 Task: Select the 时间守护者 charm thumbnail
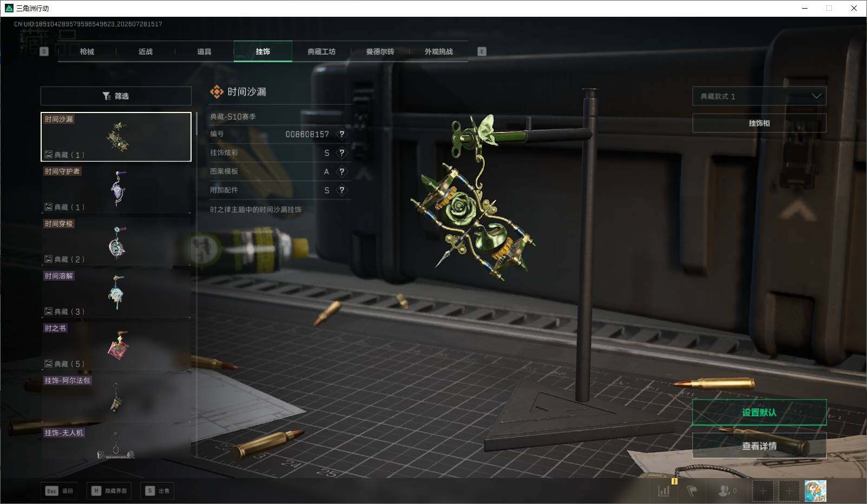tap(116, 189)
